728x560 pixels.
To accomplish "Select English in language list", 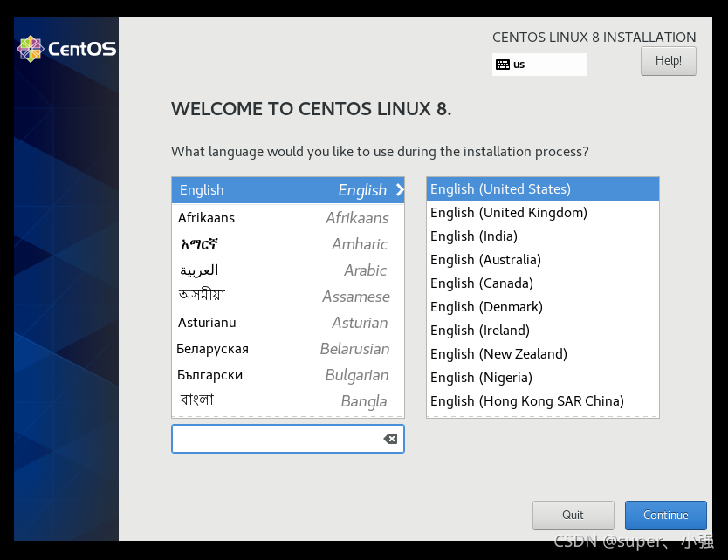I will pos(288,190).
